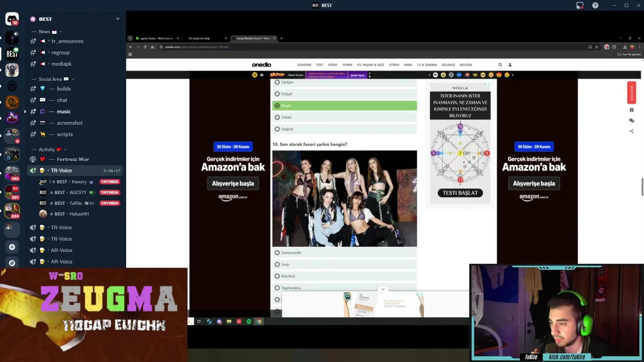Open Discover servers compass icon
This screenshot has width=644, height=362.
12,262
